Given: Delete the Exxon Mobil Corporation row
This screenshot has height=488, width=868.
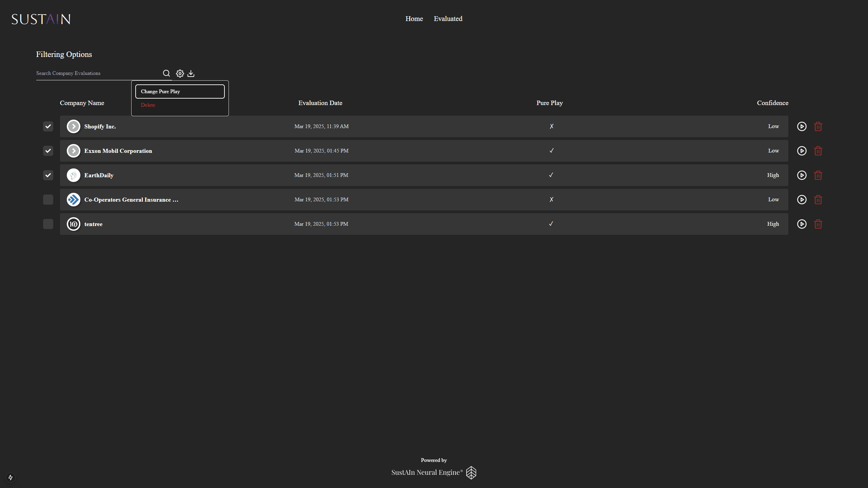Looking at the screenshot, I should [818, 151].
